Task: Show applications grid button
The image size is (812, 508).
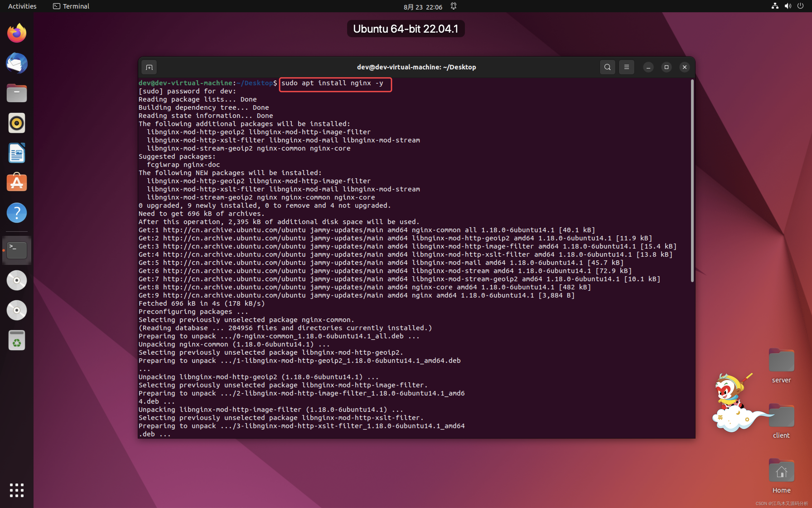Action: pos(17,490)
